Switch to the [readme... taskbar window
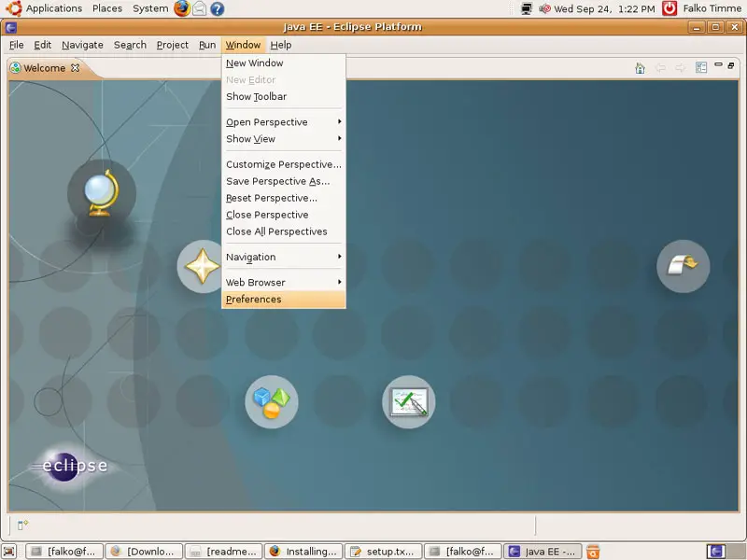Viewport: 747px width, 560px height. 223,552
